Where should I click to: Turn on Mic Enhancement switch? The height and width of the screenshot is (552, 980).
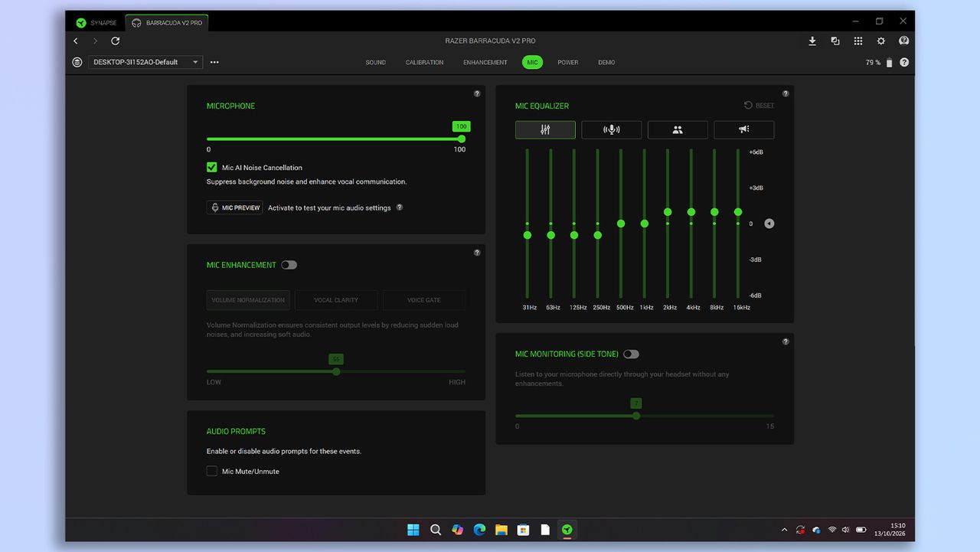click(x=289, y=265)
